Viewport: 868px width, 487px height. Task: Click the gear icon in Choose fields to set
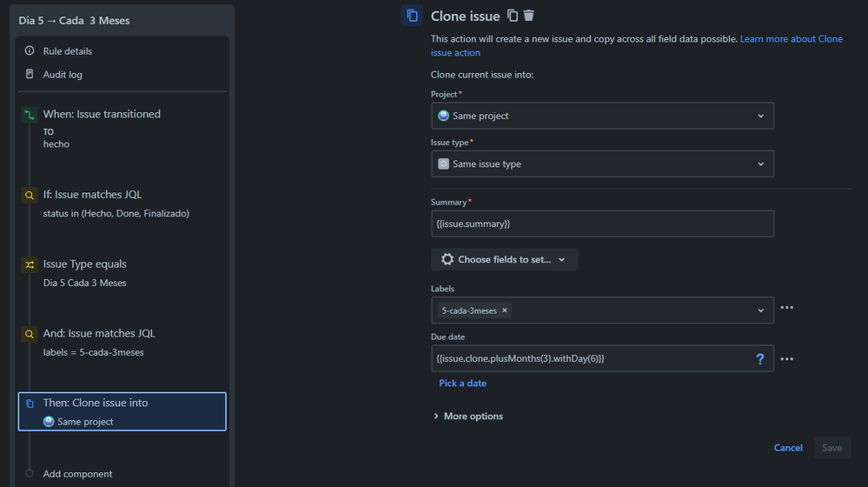[447, 259]
